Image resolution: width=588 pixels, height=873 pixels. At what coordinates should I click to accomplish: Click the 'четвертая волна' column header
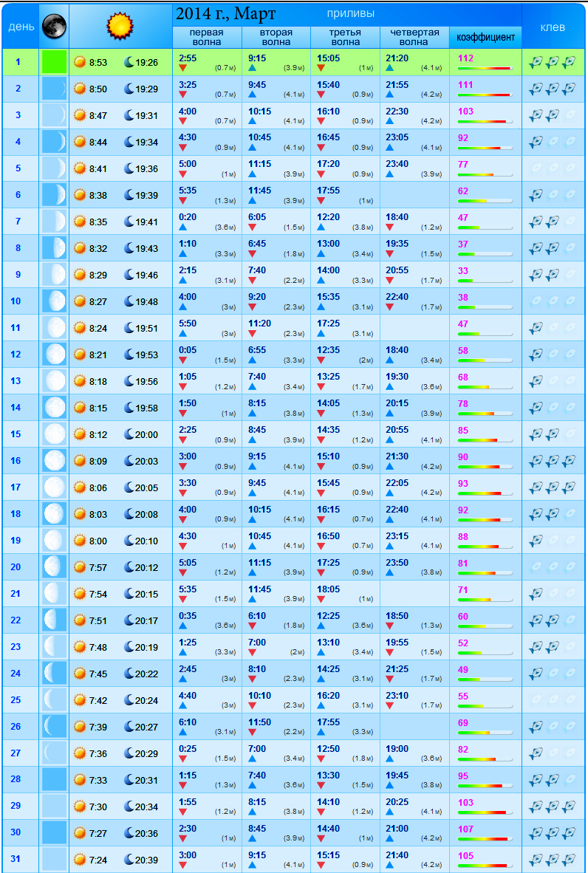414,37
